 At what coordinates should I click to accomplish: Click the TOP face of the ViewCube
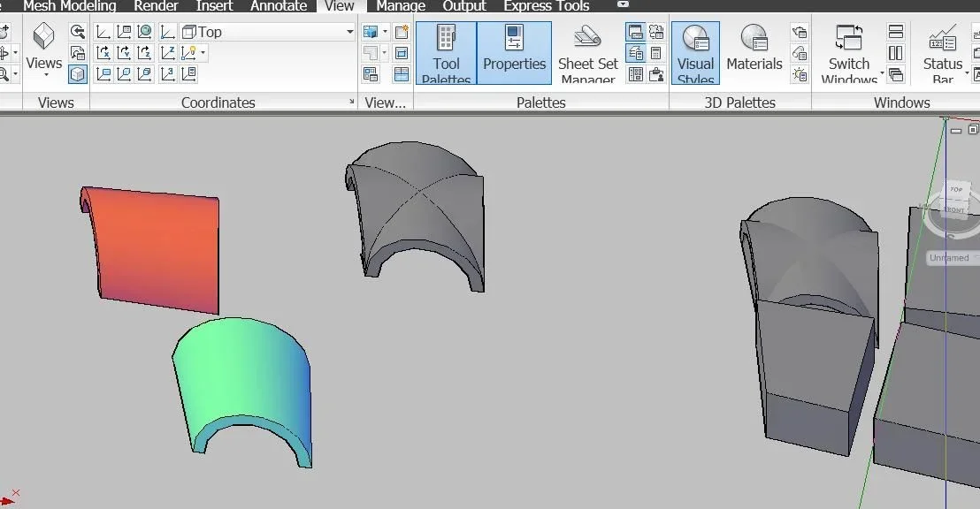pos(956,190)
